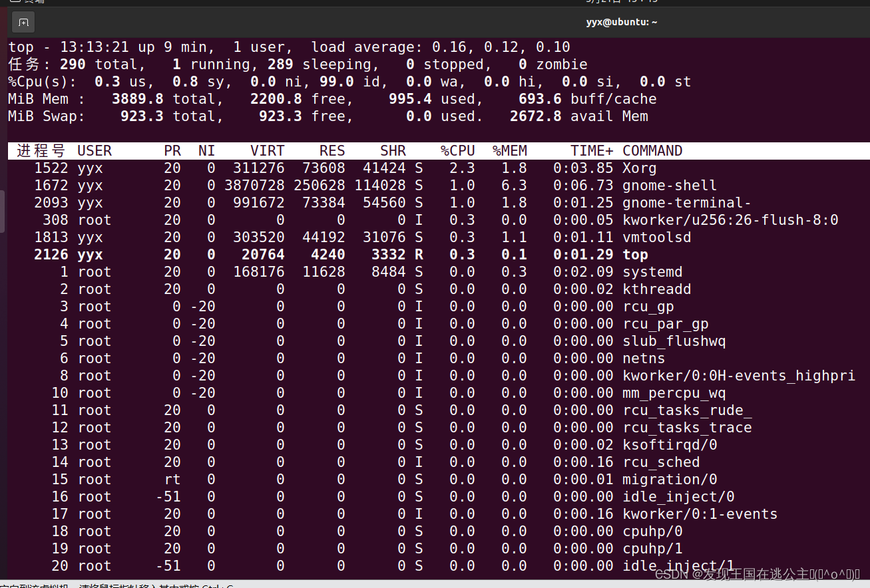The width and height of the screenshot is (870, 588).
Task: Click the TIME+ value "0:03.85"
Action: coord(583,168)
